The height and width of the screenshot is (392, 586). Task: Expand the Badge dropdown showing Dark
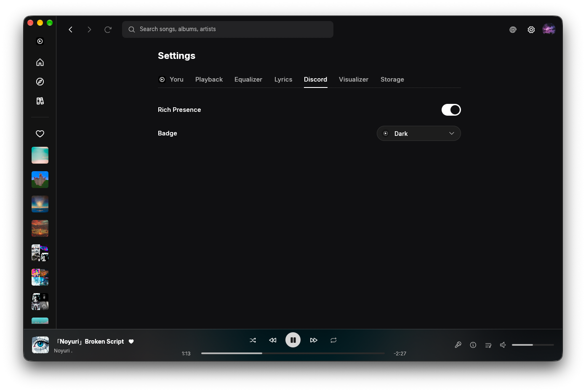tap(419, 133)
